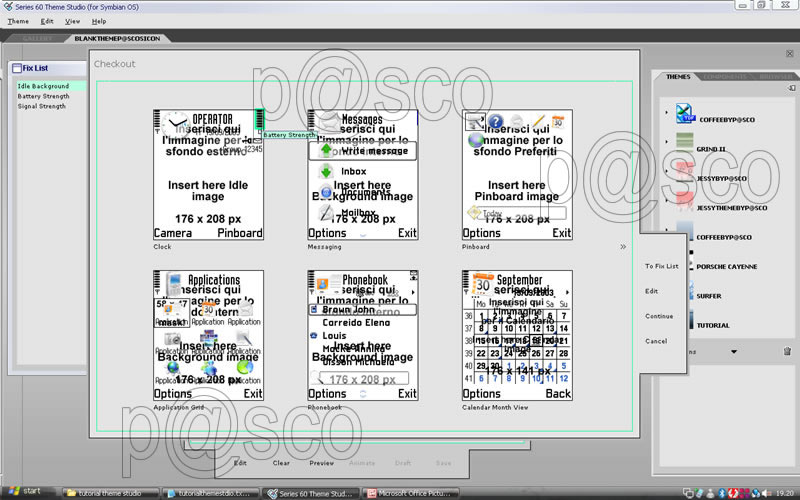
Task: Select TUTORIAL theme
Action: (x=713, y=326)
